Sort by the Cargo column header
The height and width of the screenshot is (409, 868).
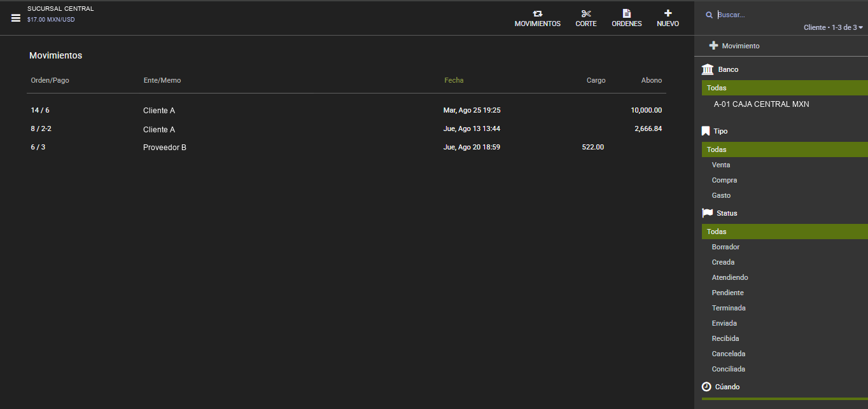[596, 80]
